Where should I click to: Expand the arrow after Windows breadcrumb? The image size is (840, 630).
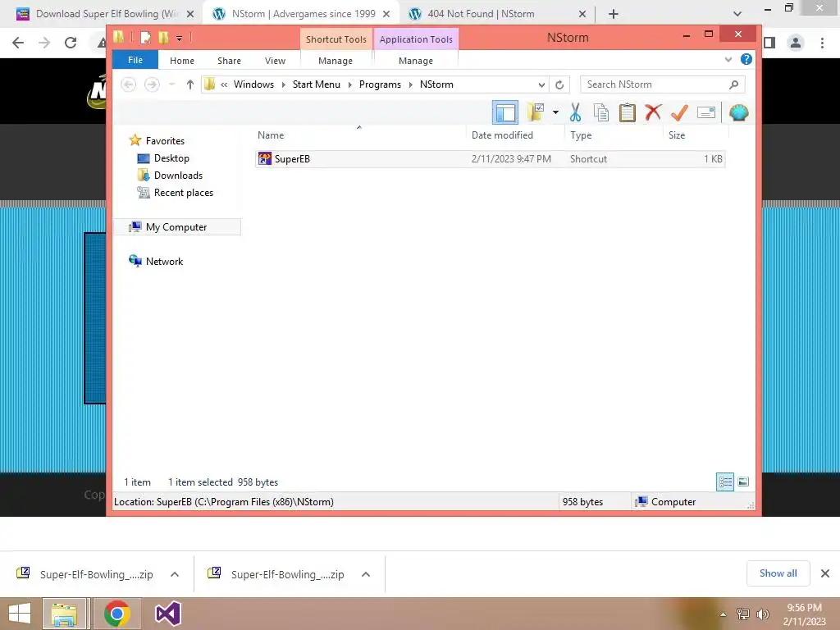(283, 84)
